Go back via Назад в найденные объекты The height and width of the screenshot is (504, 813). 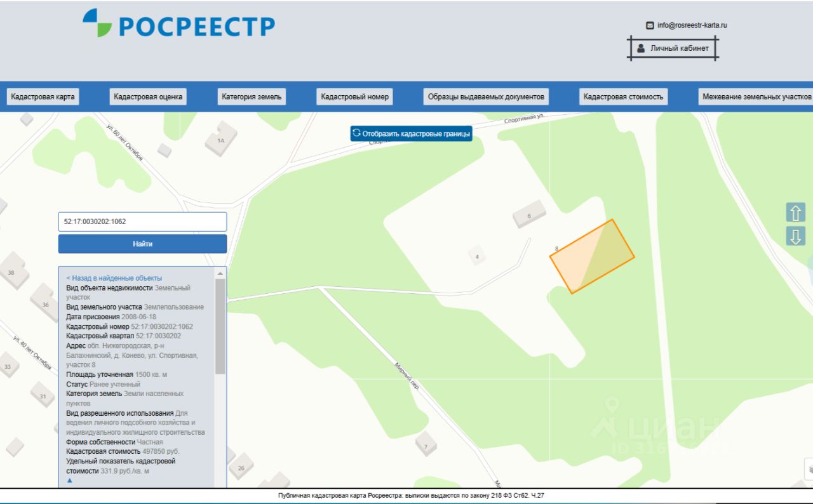[114, 278]
